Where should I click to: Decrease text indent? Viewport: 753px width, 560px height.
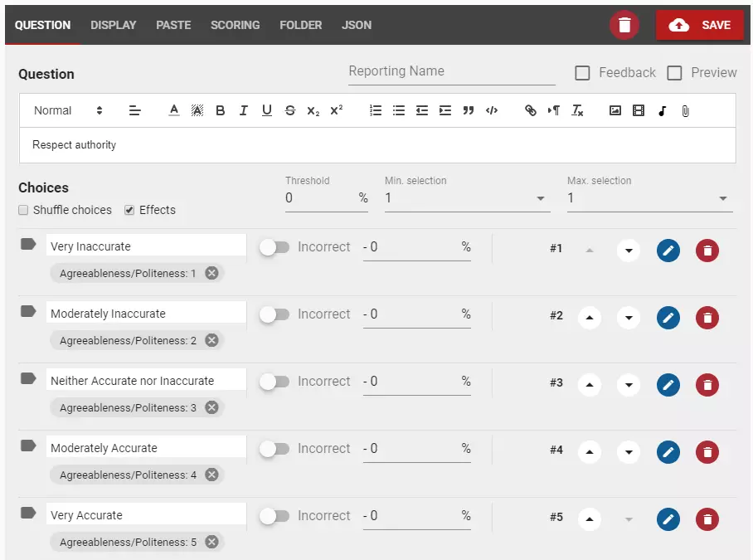point(421,110)
